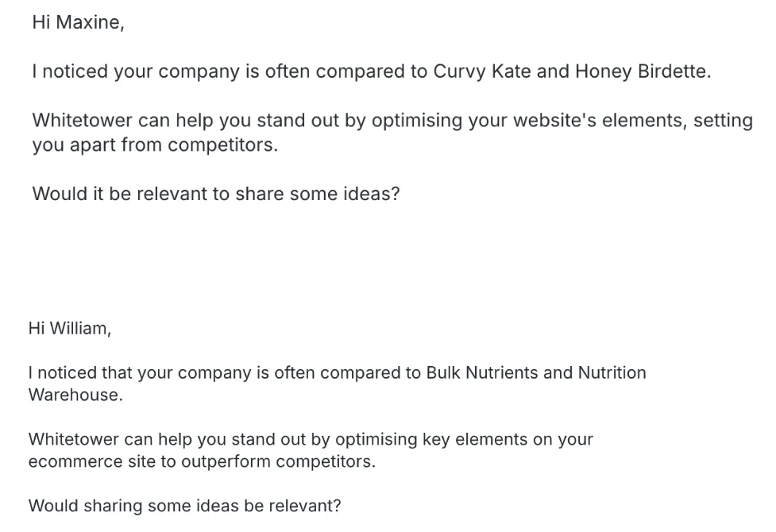Click the word "setting" ending first email line
Image resolution: width=776 pixels, height=532 pixels.
723,120
